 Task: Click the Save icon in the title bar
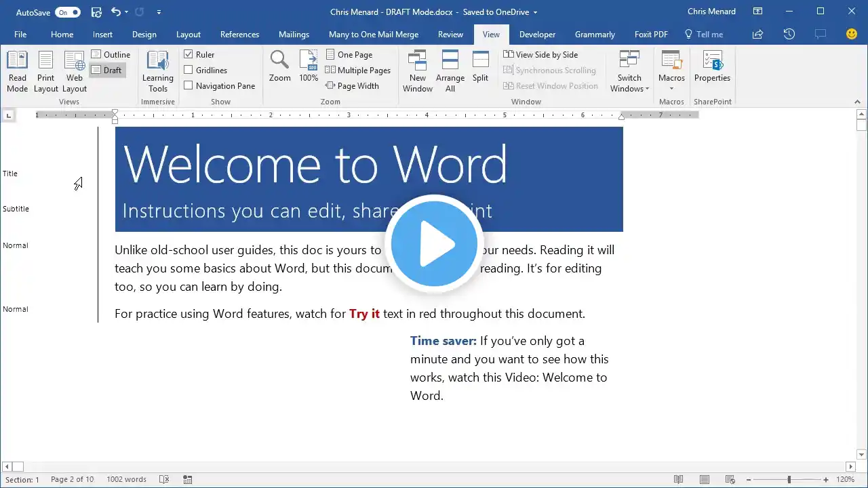[x=96, y=12]
